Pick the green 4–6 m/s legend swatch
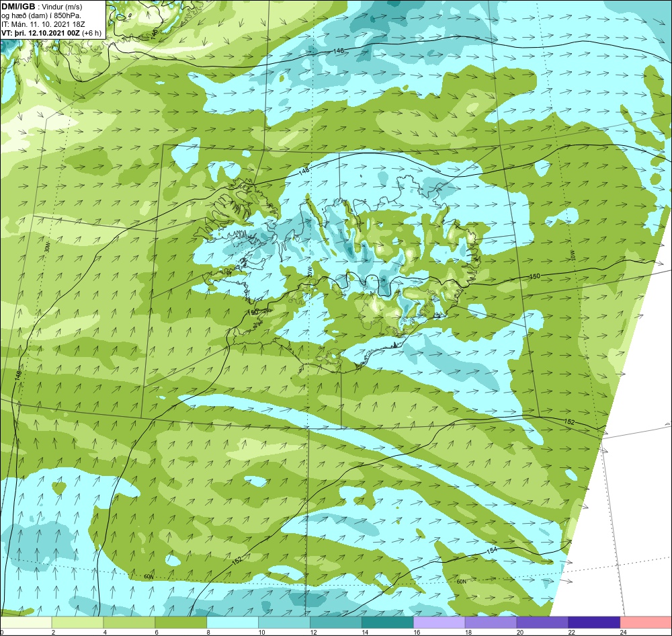The width and height of the screenshot is (672, 636). (129, 623)
